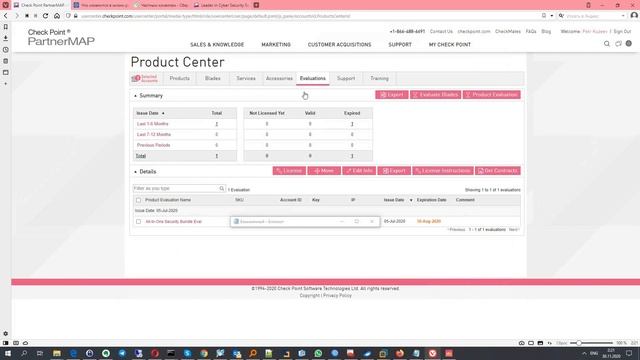The width and height of the screenshot is (640, 360).
Task: Open the history panel clock icon
Action: 6,49
